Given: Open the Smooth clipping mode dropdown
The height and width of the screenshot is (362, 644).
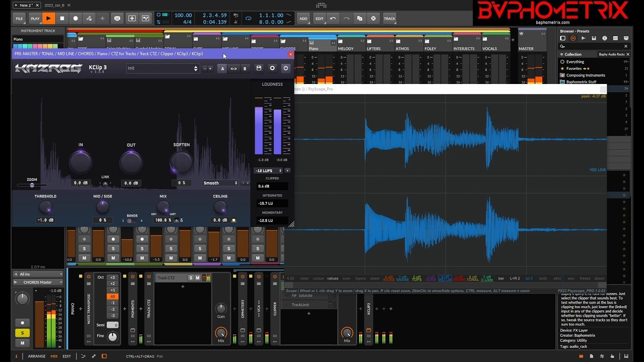Looking at the screenshot, I should (220, 183).
